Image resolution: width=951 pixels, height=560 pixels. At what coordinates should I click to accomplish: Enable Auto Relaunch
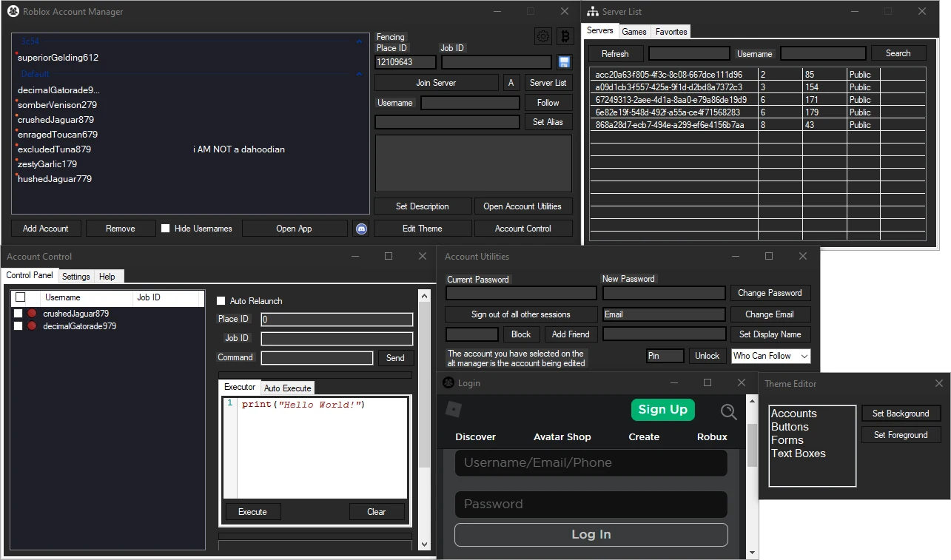pyautogui.click(x=221, y=300)
